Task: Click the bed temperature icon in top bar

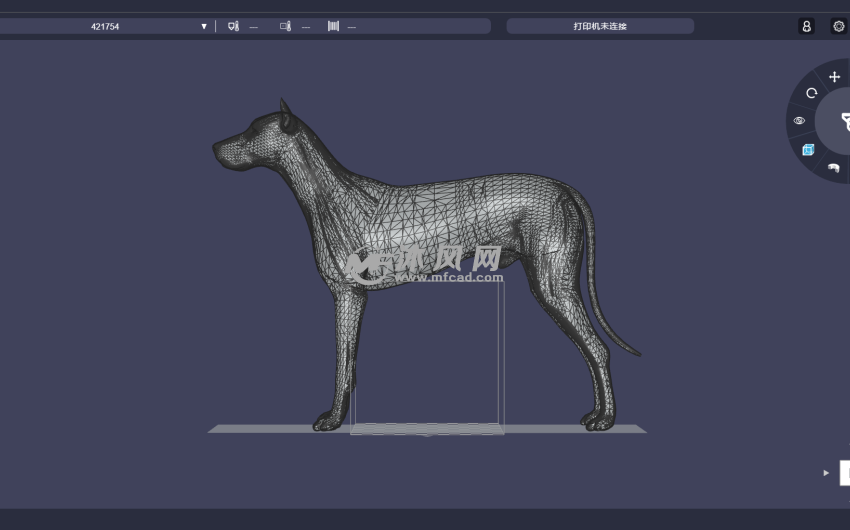Action: point(285,26)
